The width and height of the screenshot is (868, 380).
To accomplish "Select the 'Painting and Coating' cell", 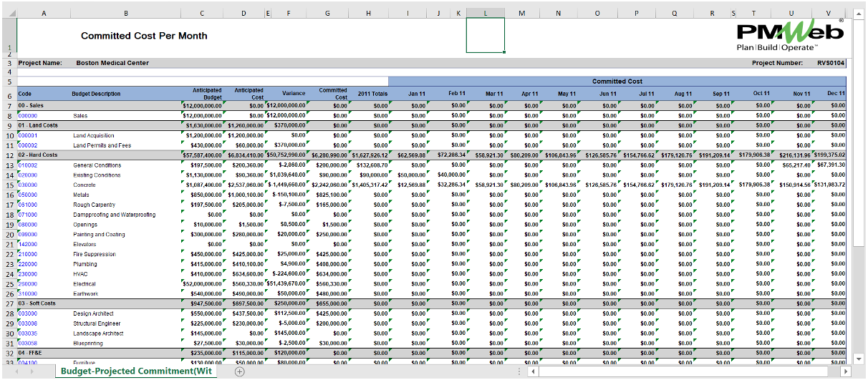I will click(99, 235).
